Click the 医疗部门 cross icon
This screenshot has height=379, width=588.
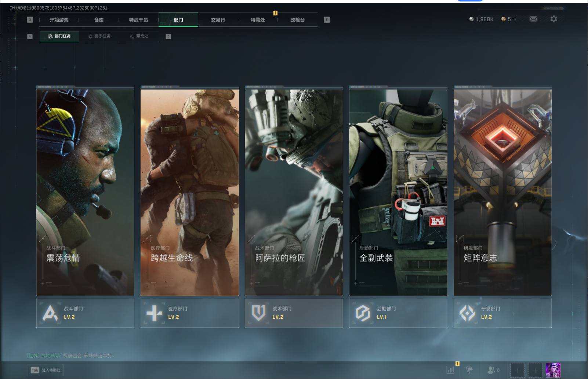click(154, 313)
